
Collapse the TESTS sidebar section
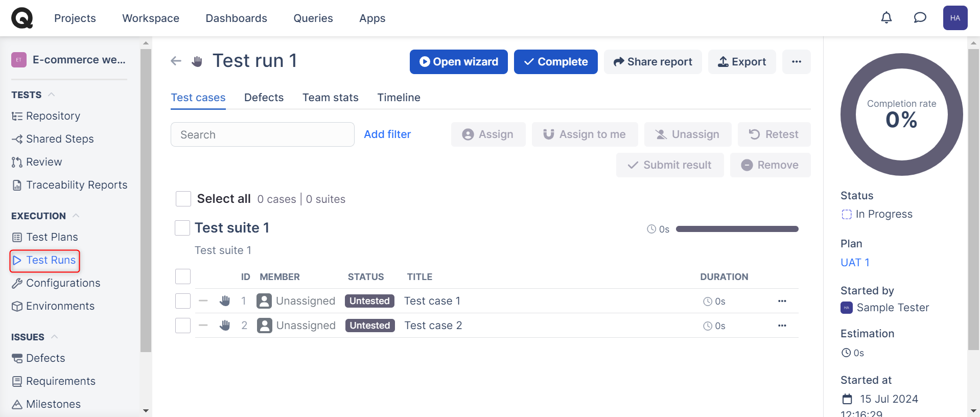(52, 95)
